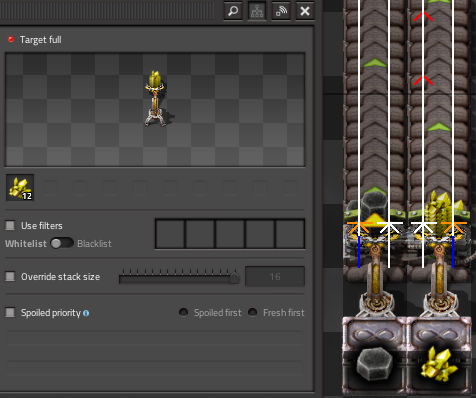Open the logistic network signal button

pyautogui.click(x=281, y=11)
